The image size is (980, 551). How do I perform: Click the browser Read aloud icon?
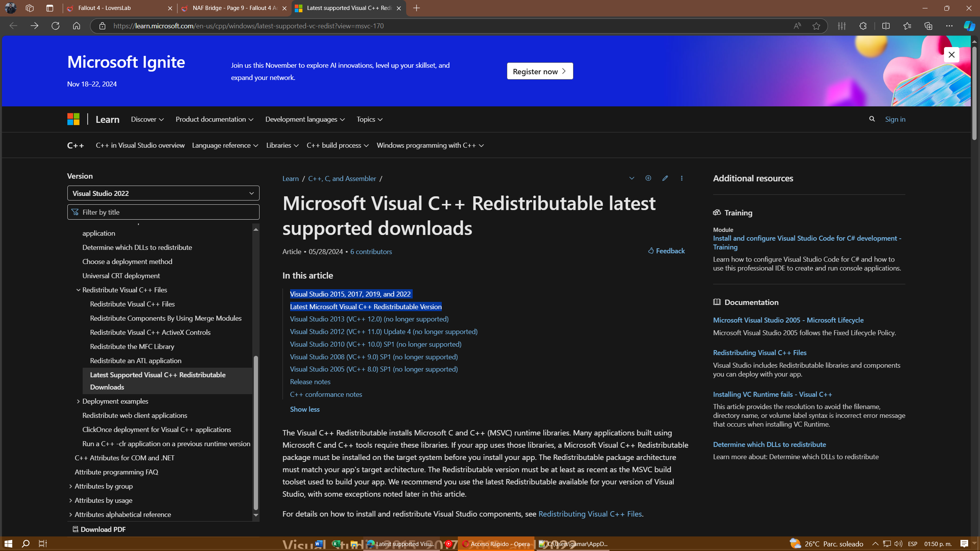[x=797, y=26]
